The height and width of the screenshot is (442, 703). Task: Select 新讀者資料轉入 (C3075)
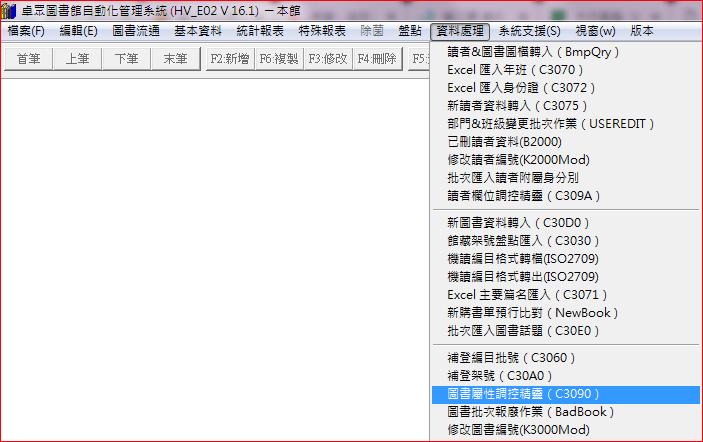tap(566, 106)
